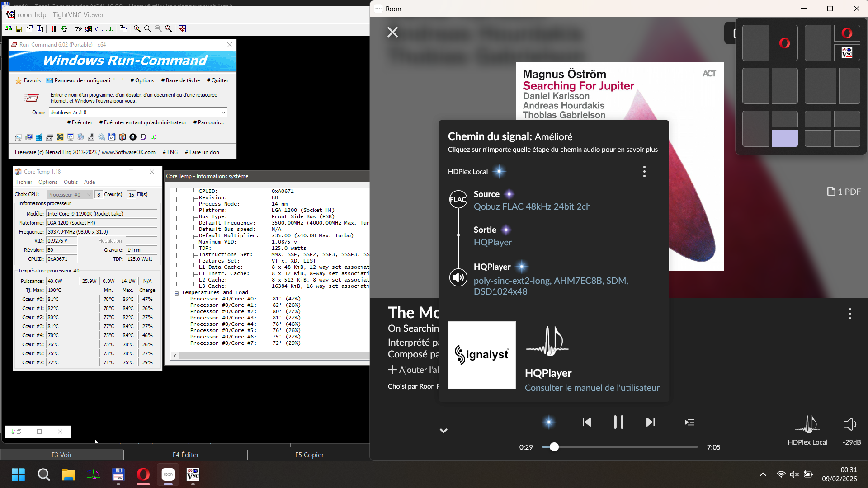This screenshot has width=868, height=488.
Task: Click TightVNC refresh screen icon
Action: pos(64,29)
